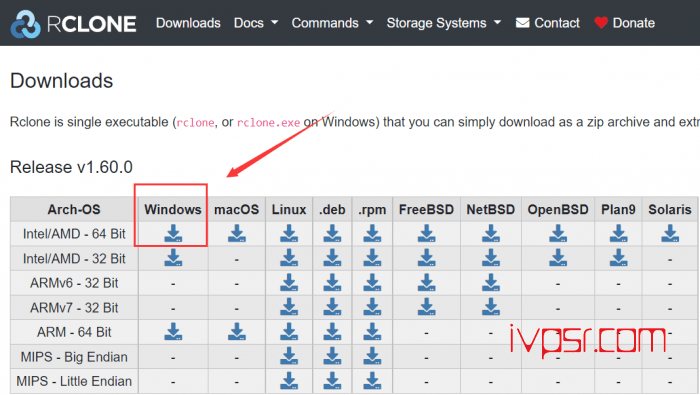Viewport: 700px width, 395px height.
Task: Click the 'MIPS - Big Endian' row label
Action: [x=74, y=357]
